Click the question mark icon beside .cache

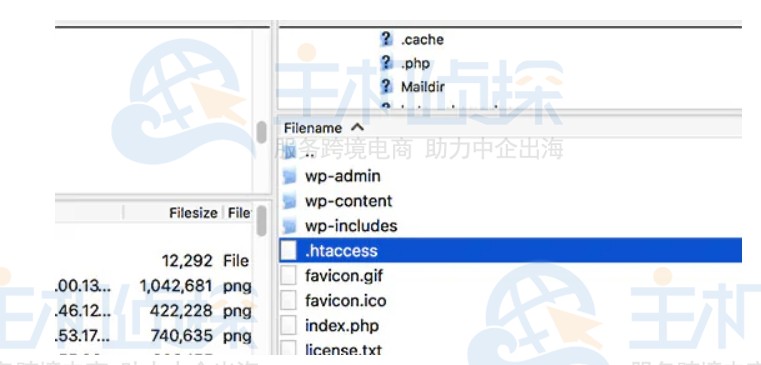point(386,39)
